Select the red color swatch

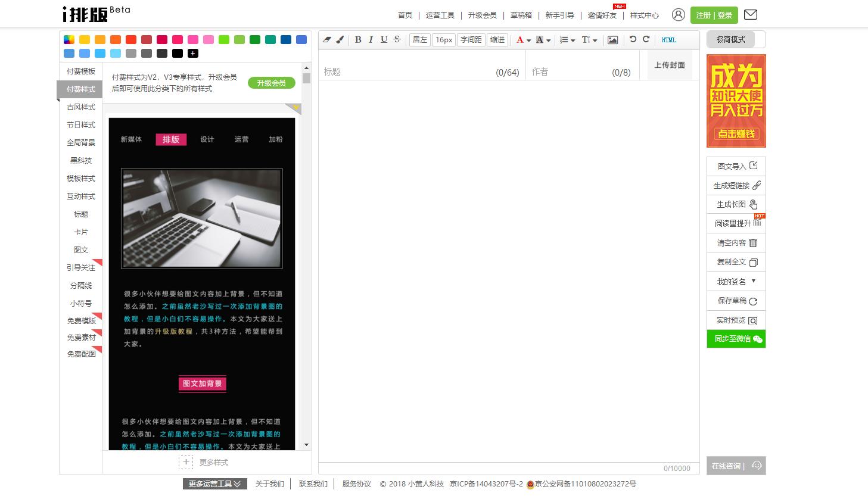[131, 39]
